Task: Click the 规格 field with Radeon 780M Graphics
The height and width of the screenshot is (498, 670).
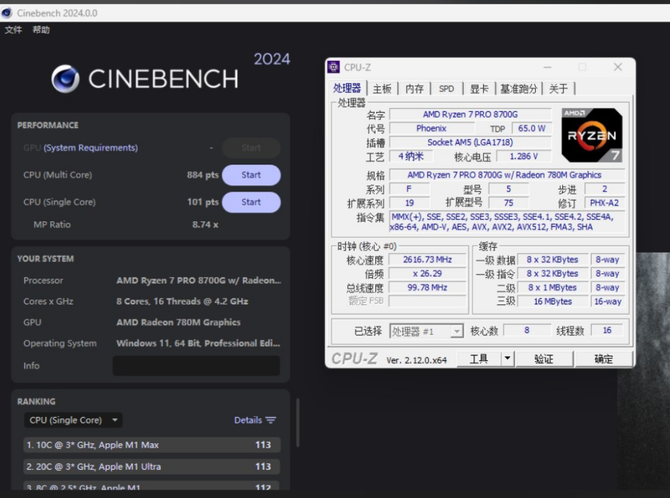Action: point(505,175)
